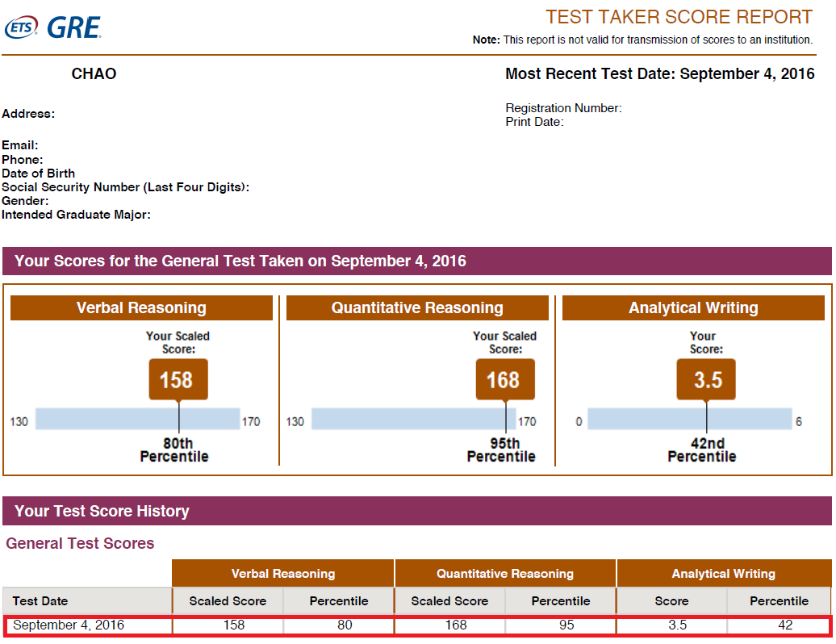Viewport: 836px width, 644px height.
Task: Click the Analytical Writing table group header
Action: [724, 574]
